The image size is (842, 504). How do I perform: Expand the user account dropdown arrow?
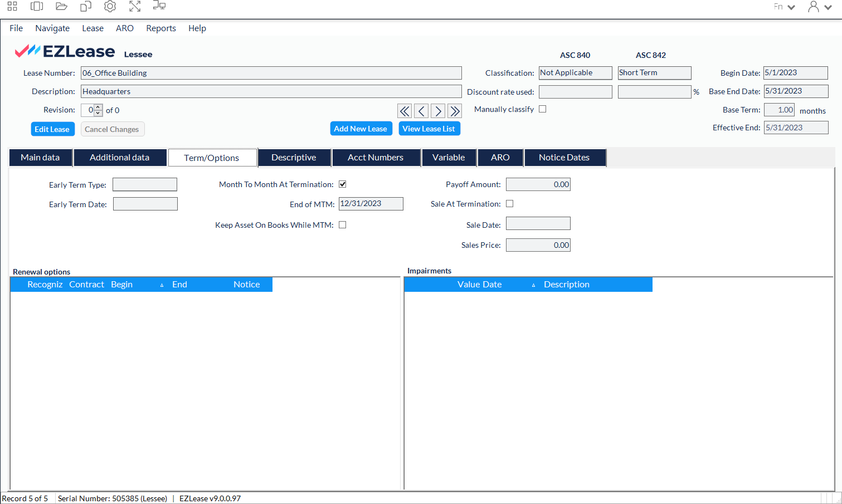coord(828,7)
